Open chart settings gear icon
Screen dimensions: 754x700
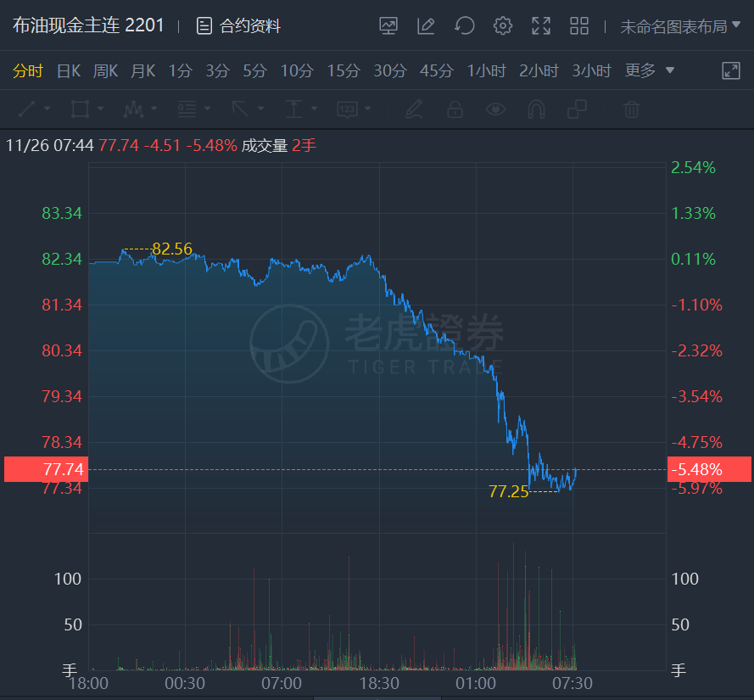[503, 26]
